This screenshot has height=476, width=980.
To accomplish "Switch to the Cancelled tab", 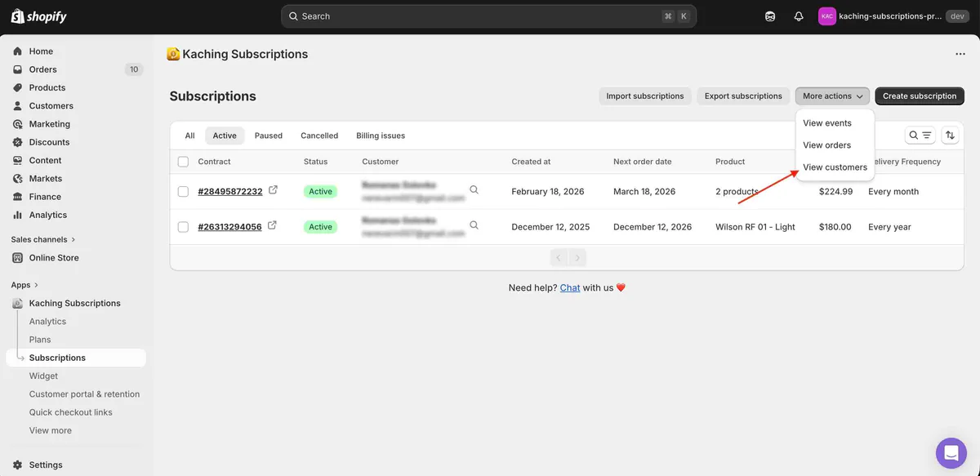I will click(x=319, y=136).
